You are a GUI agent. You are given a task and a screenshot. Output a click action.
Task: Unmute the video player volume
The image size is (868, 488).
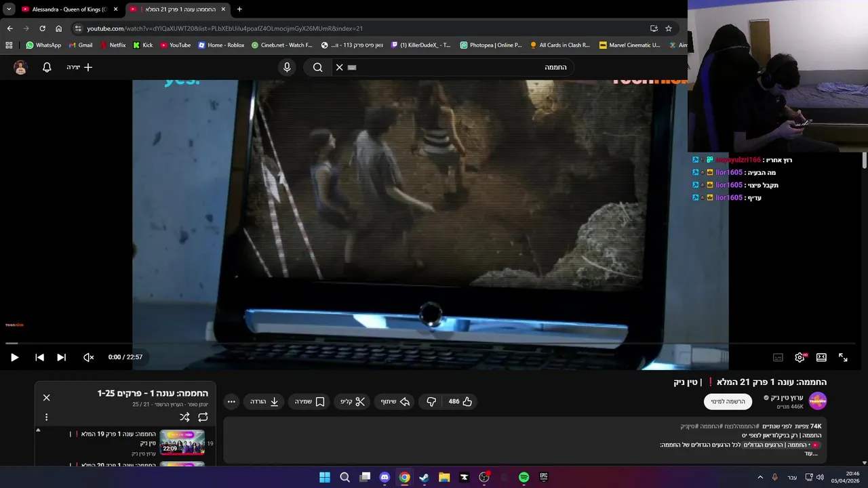(x=88, y=357)
